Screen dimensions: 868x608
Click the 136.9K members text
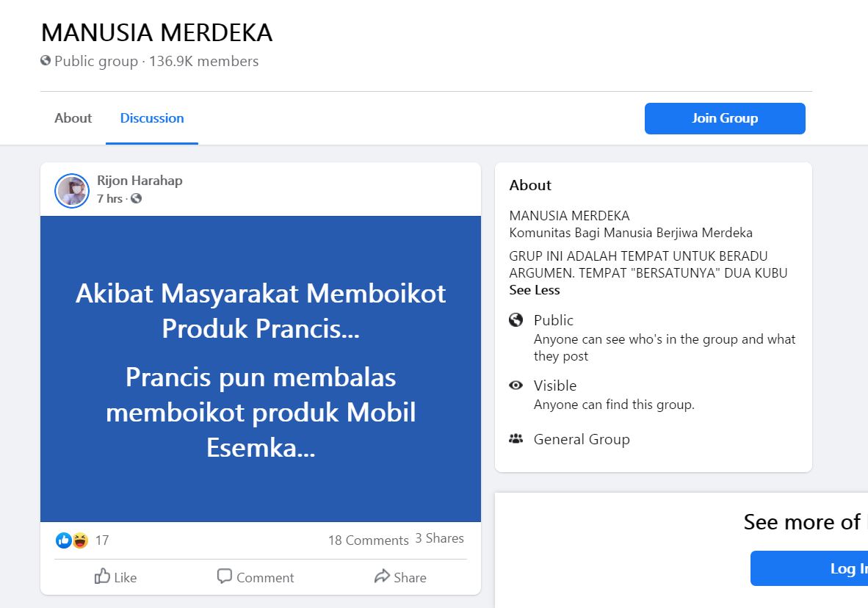[203, 61]
